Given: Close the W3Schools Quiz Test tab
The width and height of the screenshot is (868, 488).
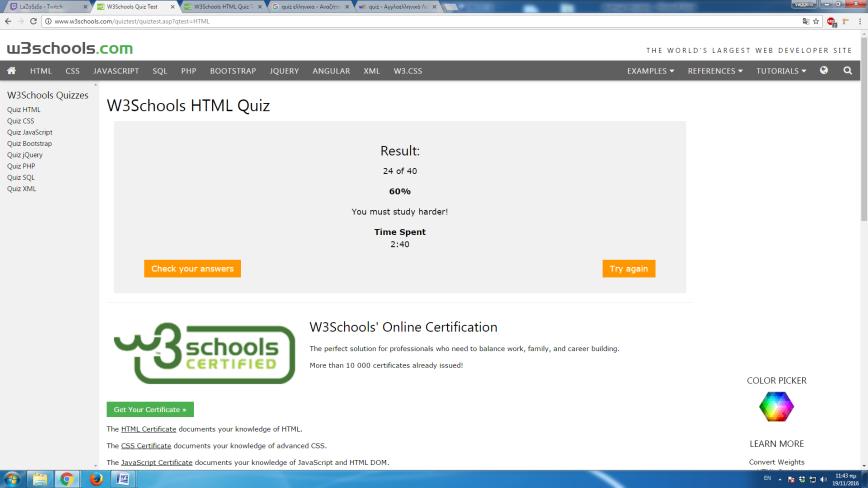Looking at the screenshot, I should [172, 7].
